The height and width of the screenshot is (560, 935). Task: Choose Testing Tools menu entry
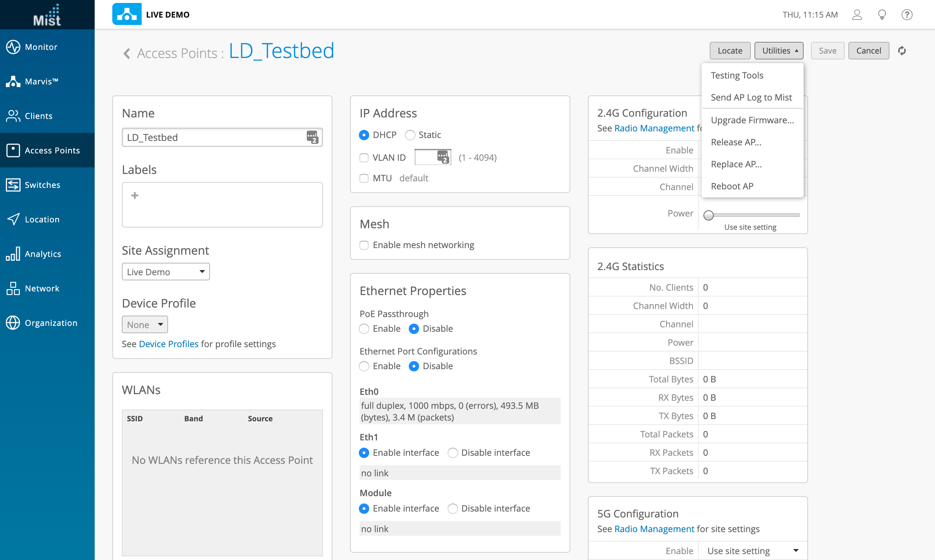736,75
